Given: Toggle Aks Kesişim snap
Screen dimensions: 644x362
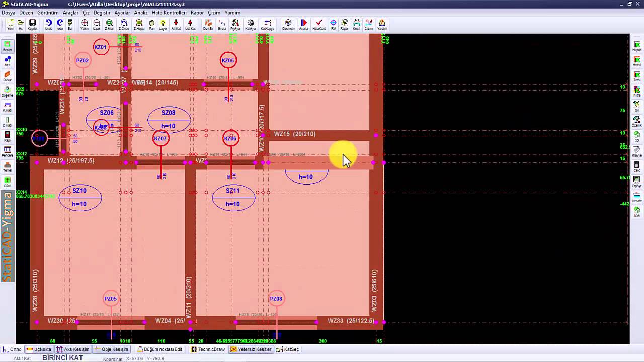Looking at the screenshot, I should point(73,349).
